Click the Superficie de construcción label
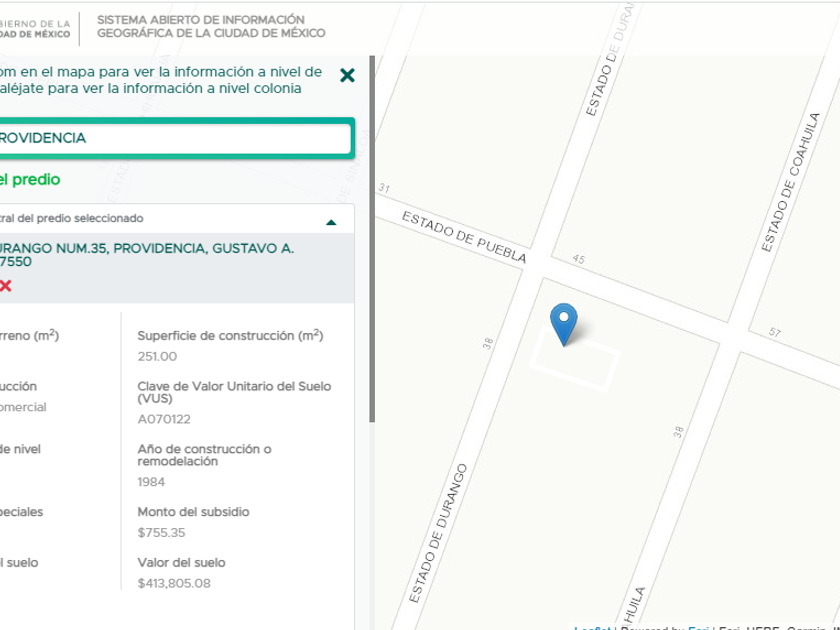Image resolution: width=840 pixels, height=630 pixels. point(230,335)
